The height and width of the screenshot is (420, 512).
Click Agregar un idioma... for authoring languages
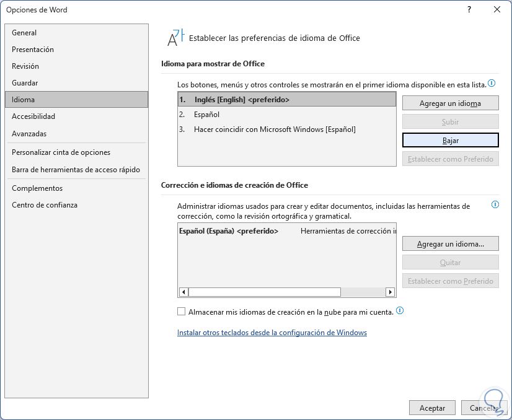click(x=450, y=244)
